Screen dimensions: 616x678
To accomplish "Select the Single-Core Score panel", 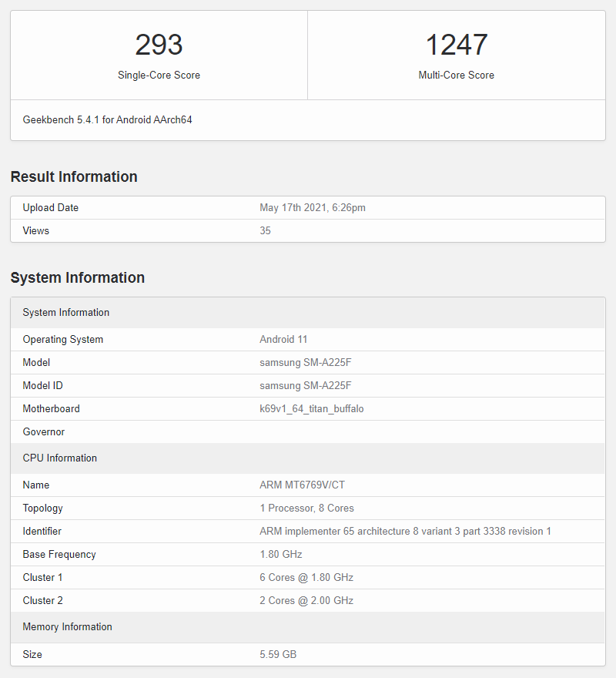I will (159, 55).
